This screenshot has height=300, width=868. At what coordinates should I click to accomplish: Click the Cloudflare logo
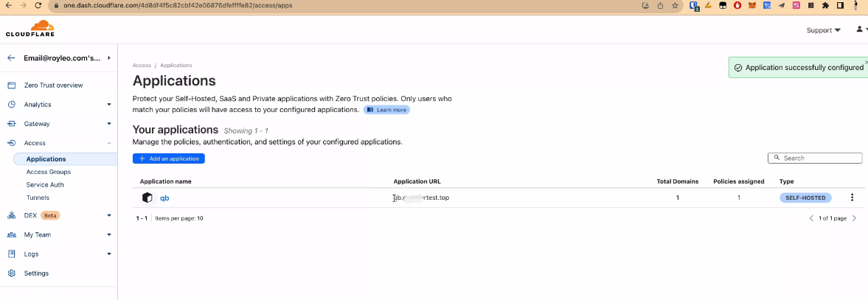coord(30,29)
